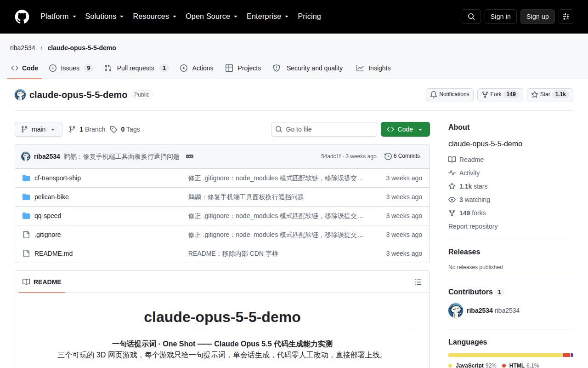Open the Insights tab
The image size is (588, 368).
click(373, 68)
